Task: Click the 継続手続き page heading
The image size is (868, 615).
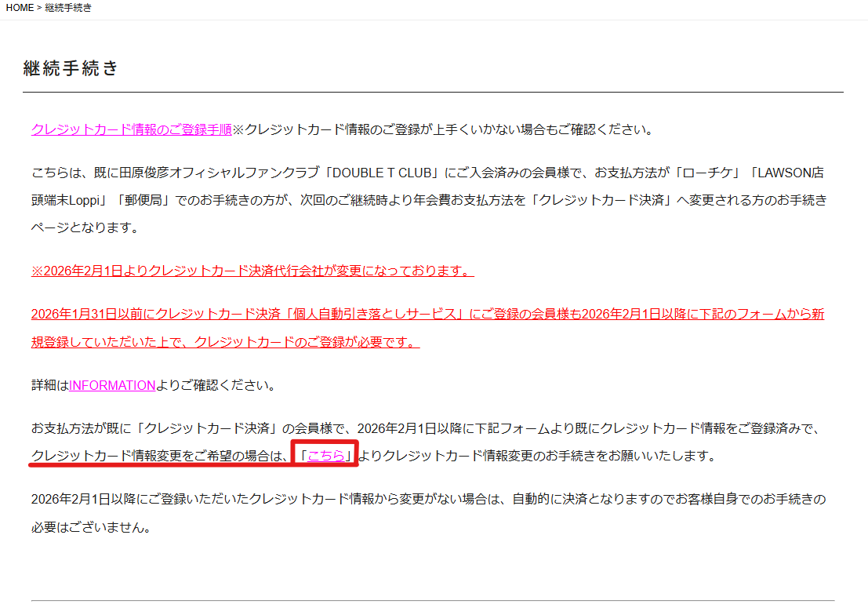Action: click(x=71, y=69)
